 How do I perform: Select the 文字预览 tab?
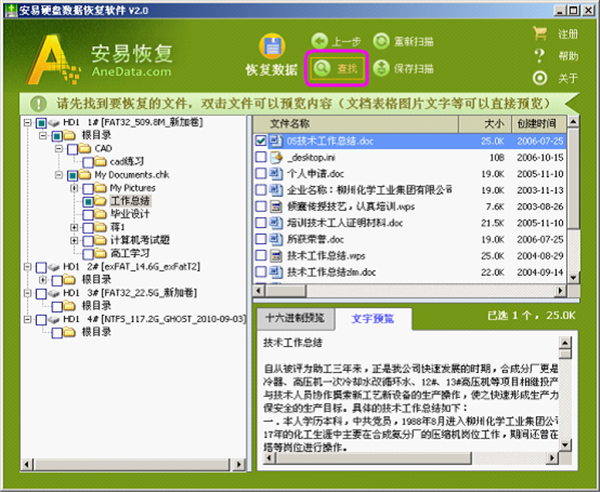click(x=372, y=319)
